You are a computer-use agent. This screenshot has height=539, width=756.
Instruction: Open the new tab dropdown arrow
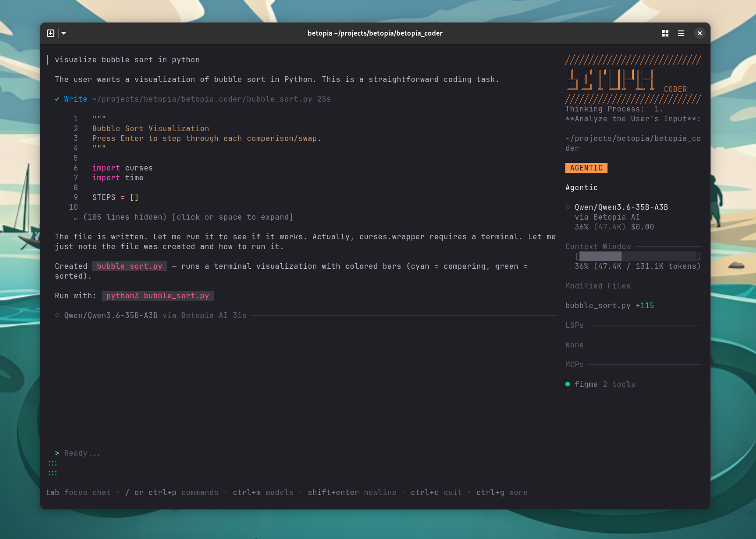(x=64, y=33)
